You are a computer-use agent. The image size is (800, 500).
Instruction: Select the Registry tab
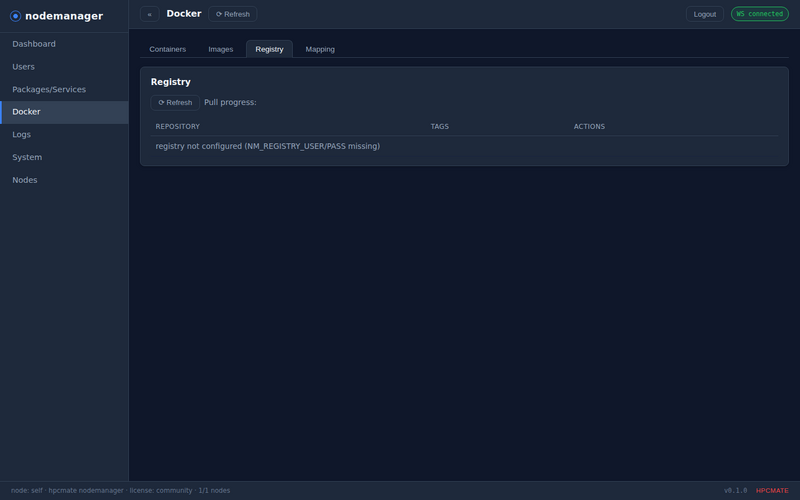pyautogui.click(x=269, y=49)
